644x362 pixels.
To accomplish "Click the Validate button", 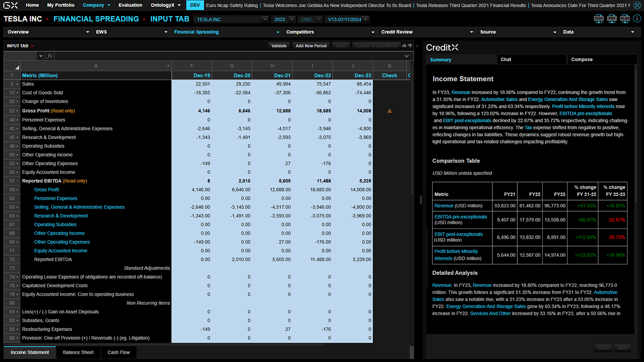I will click(x=279, y=46).
